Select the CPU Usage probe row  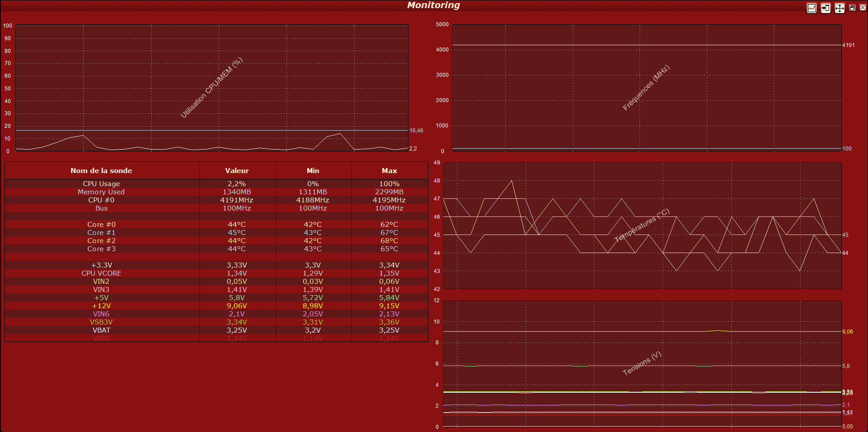tap(101, 184)
